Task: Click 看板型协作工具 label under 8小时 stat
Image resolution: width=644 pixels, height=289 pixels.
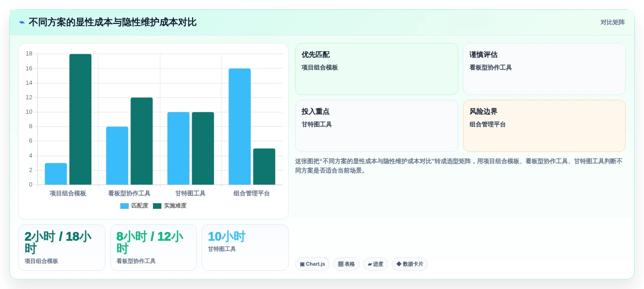Action: [x=136, y=261]
